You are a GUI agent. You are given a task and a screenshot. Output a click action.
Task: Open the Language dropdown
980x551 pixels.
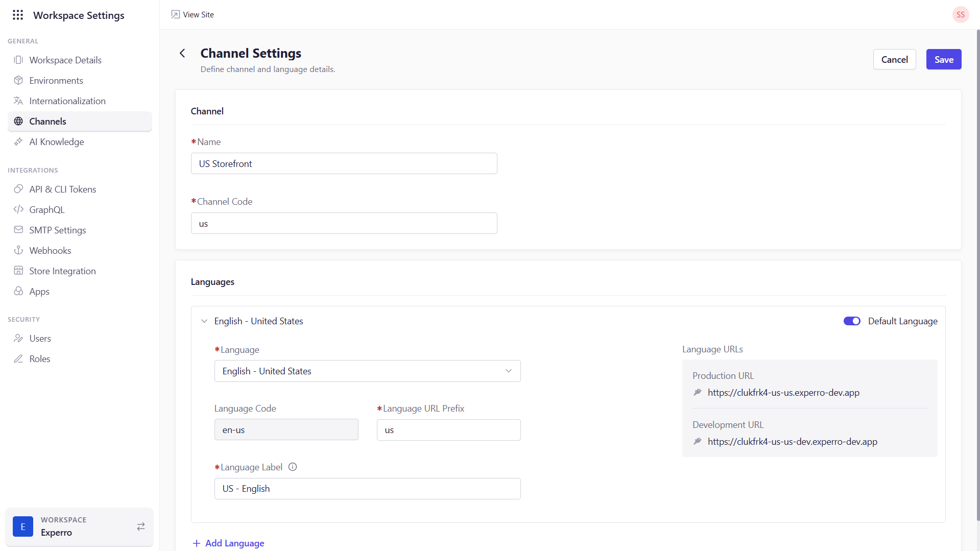(367, 371)
